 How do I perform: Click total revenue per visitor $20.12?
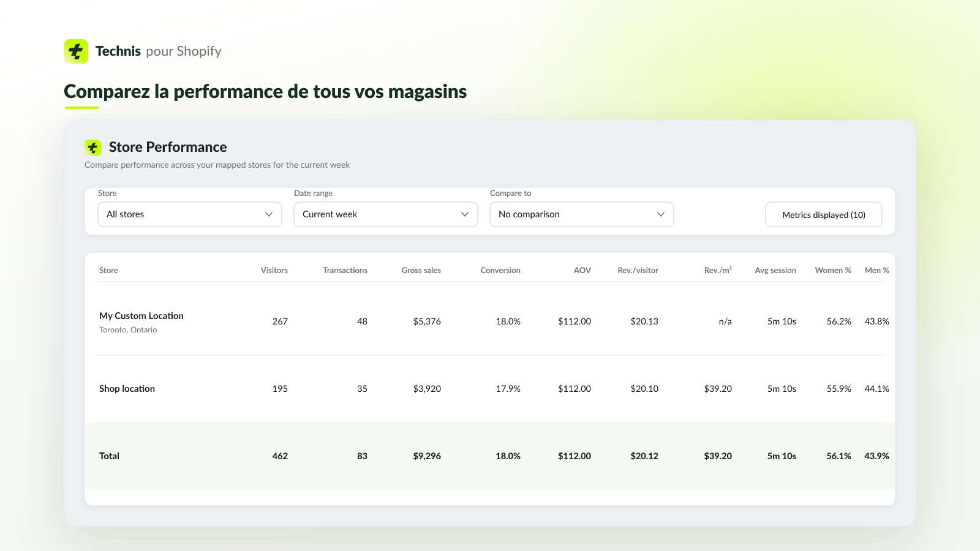point(644,456)
